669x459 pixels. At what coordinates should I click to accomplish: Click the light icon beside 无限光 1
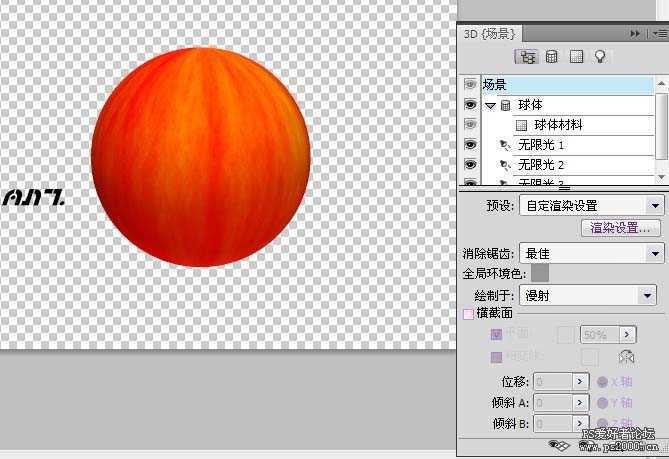coord(505,145)
